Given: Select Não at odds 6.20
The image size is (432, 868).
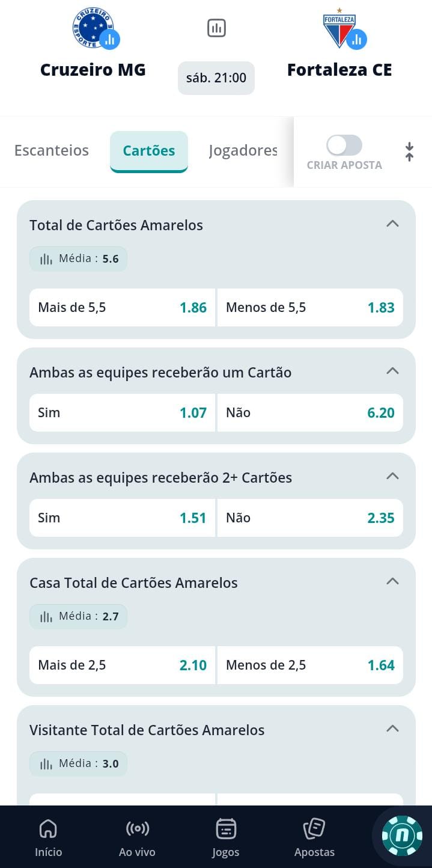Looking at the screenshot, I should tap(310, 413).
